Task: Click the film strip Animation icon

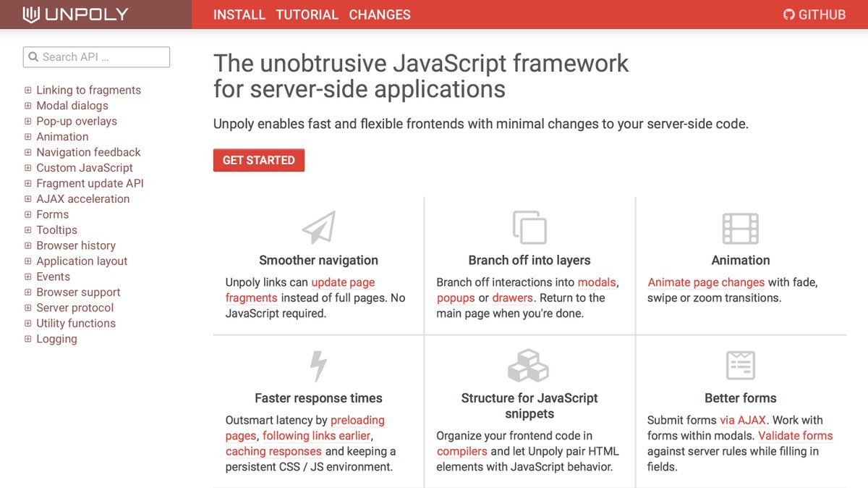Action: (x=741, y=228)
